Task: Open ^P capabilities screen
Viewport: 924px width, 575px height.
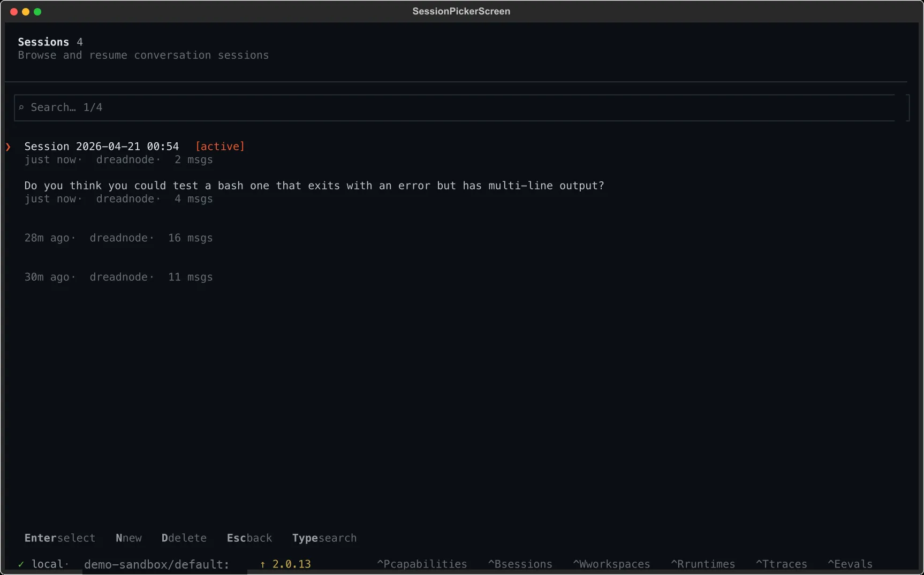Action: point(422,564)
